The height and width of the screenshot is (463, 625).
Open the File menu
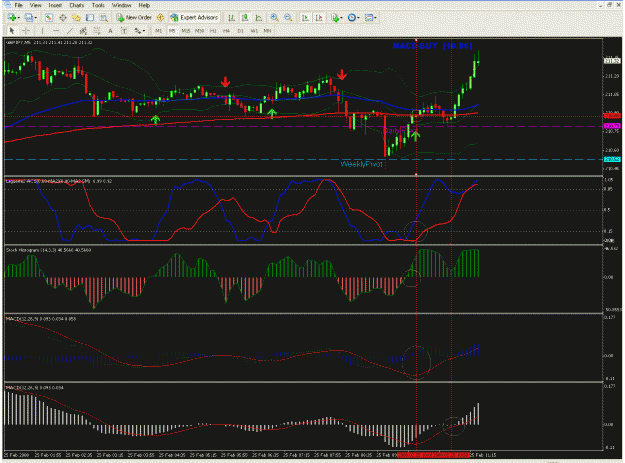coord(19,5)
